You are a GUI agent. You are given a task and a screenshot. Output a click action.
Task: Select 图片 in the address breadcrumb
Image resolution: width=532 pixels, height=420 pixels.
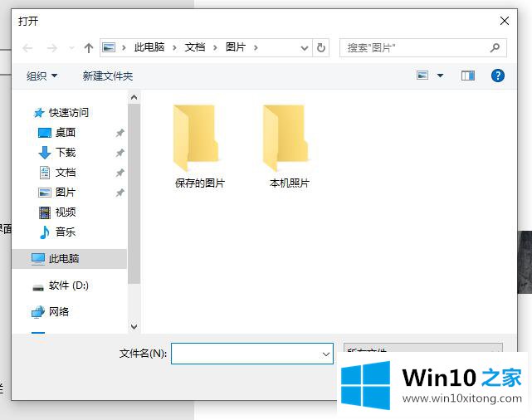[236, 47]
